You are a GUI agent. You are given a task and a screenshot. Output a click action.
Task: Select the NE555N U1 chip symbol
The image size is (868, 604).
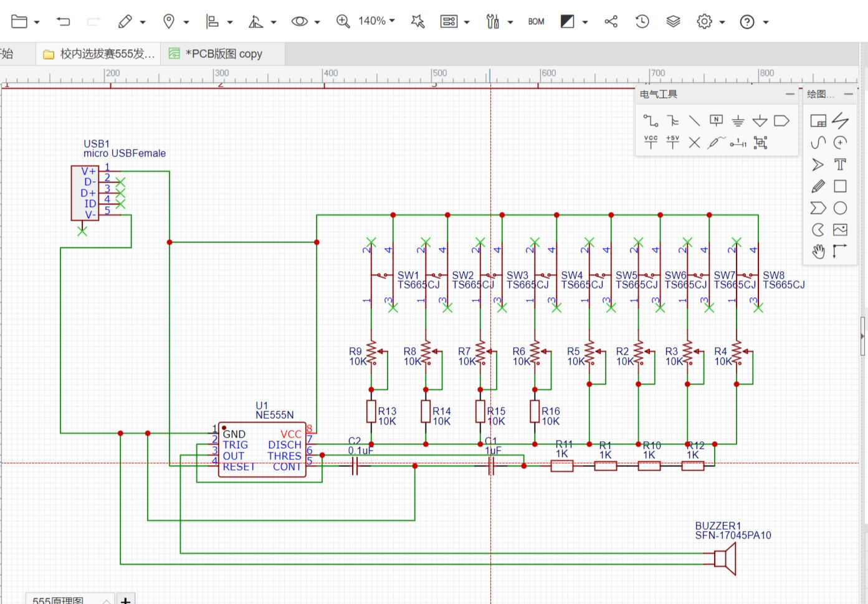(262, 450)
